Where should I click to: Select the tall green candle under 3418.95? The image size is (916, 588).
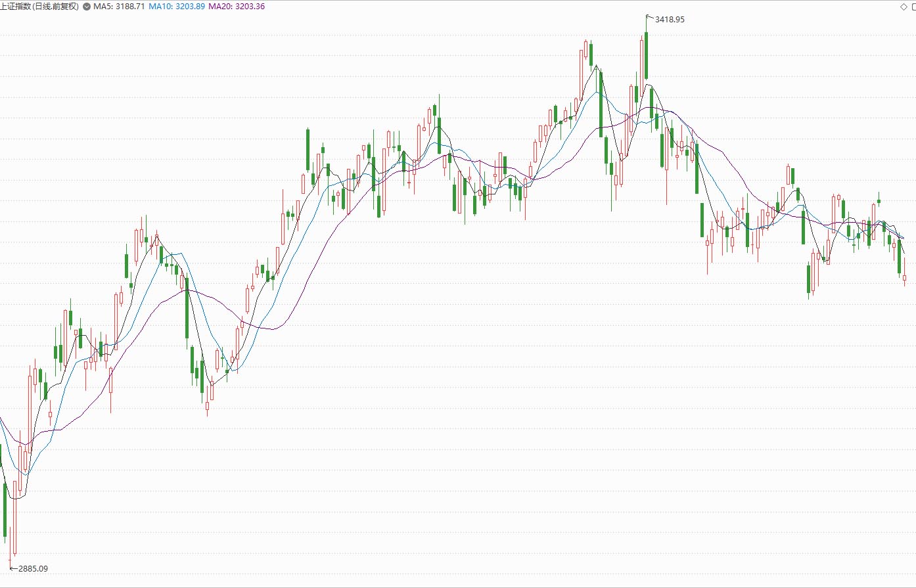tap(647, 56)
